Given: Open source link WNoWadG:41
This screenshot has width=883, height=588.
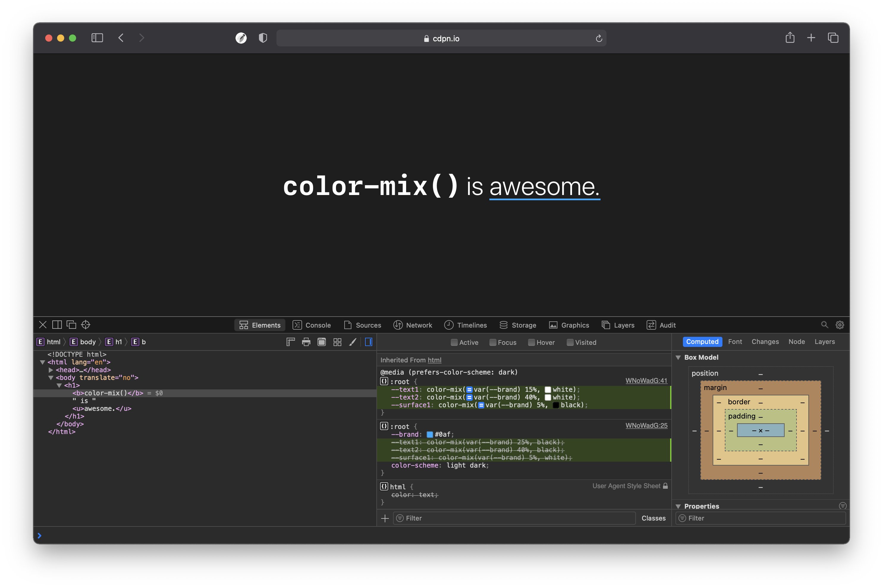Looking at the screenshot, I should point(646,381).
